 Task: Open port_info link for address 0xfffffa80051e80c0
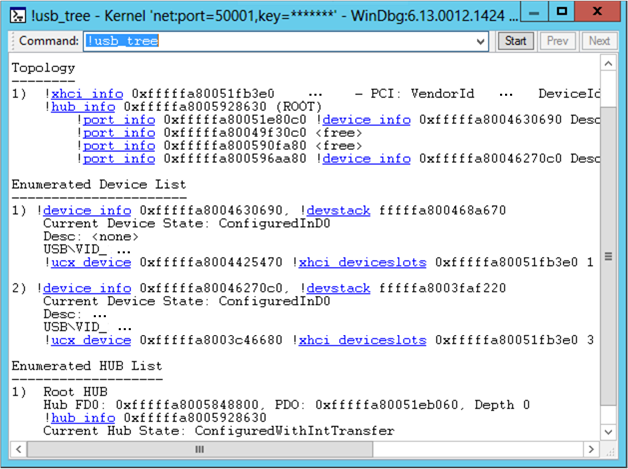(119, 120)
